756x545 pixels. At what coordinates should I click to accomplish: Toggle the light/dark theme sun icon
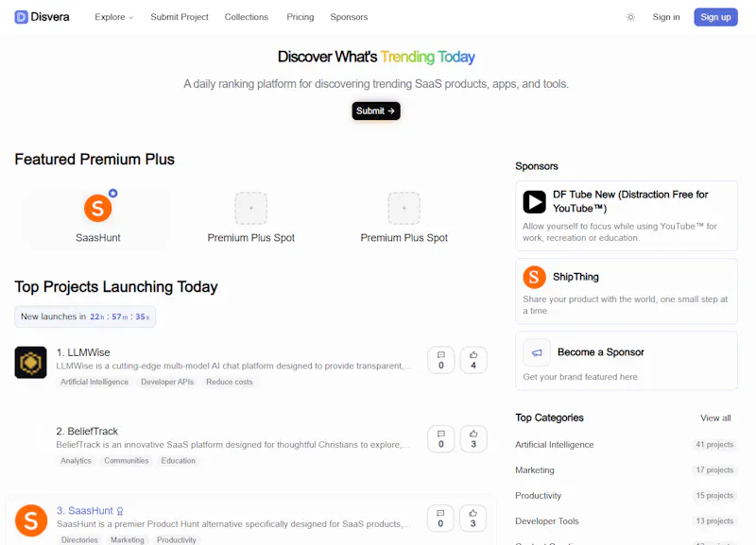630,17
